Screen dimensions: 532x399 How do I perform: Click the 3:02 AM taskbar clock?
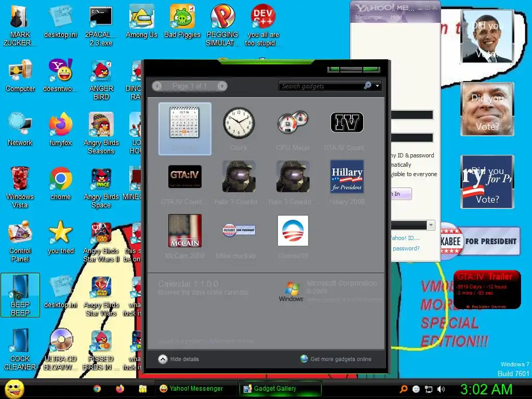[x=486, y=389]
